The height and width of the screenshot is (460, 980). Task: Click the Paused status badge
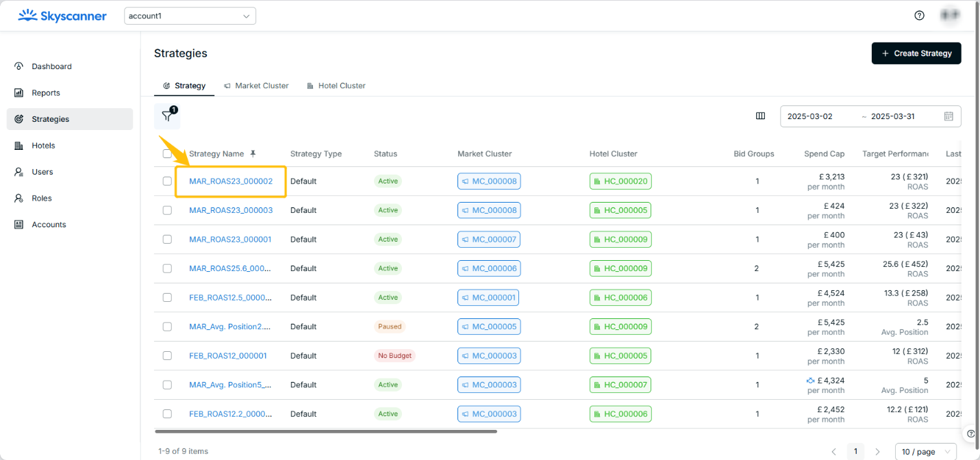(390, 327)
